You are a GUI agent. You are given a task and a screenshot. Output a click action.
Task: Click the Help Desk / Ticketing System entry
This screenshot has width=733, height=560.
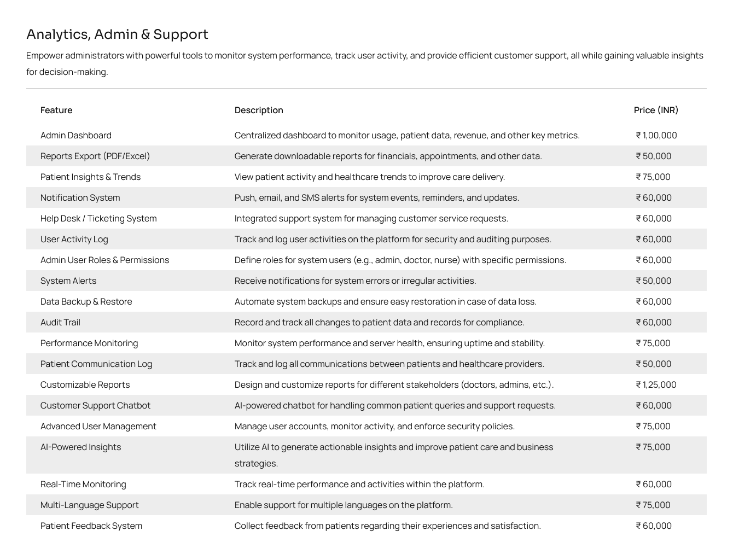pyautogui.click(x=98, y=218)
